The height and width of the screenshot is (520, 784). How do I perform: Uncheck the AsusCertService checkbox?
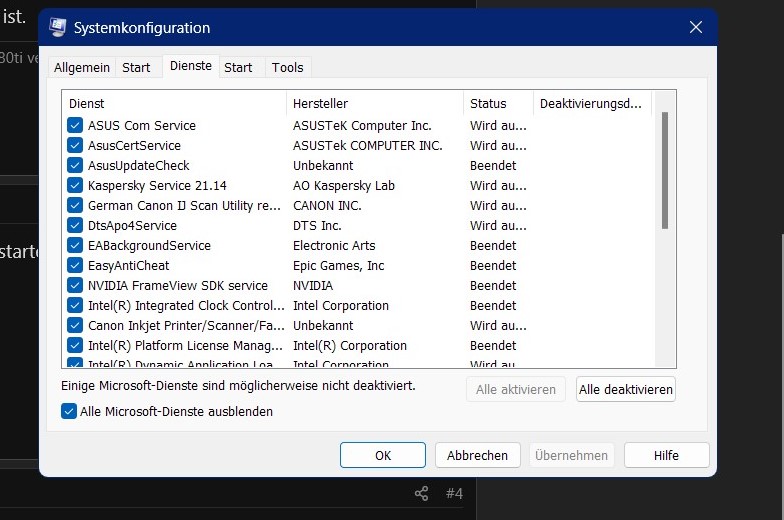pos(75,146)
